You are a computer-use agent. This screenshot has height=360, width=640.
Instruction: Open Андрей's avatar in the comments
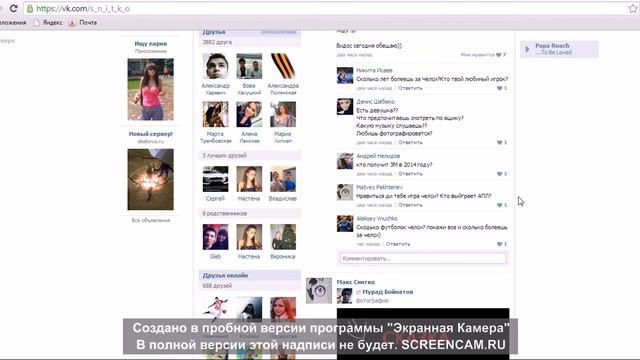pos(345,161)
